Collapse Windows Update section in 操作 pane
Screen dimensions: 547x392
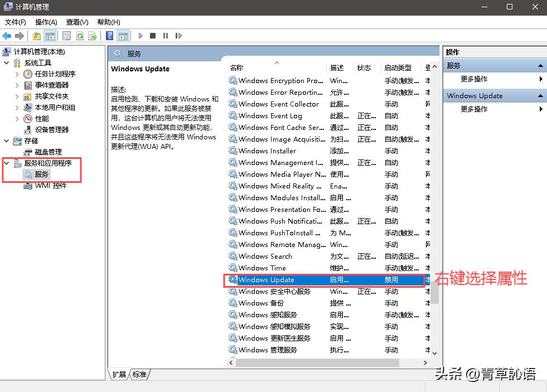pyautogui.click(x=540, y=95)
